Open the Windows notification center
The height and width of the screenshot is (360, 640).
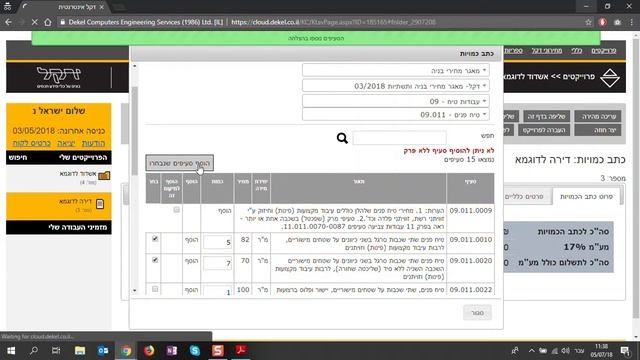625,351
